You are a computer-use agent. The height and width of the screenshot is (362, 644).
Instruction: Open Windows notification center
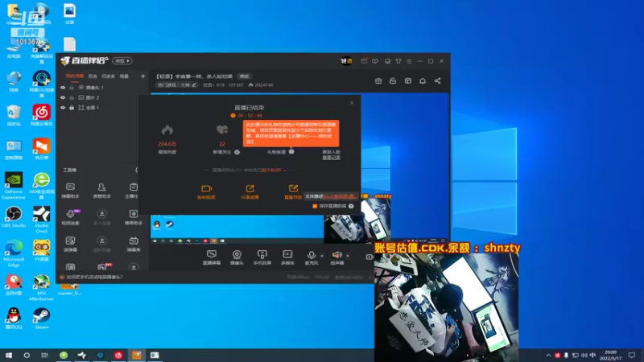pos(632,356)
